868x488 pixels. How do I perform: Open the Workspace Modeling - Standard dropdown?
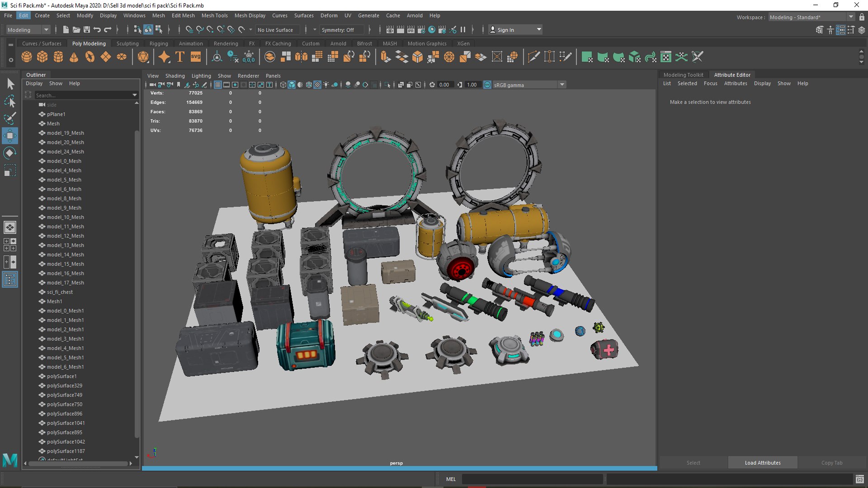811,17
